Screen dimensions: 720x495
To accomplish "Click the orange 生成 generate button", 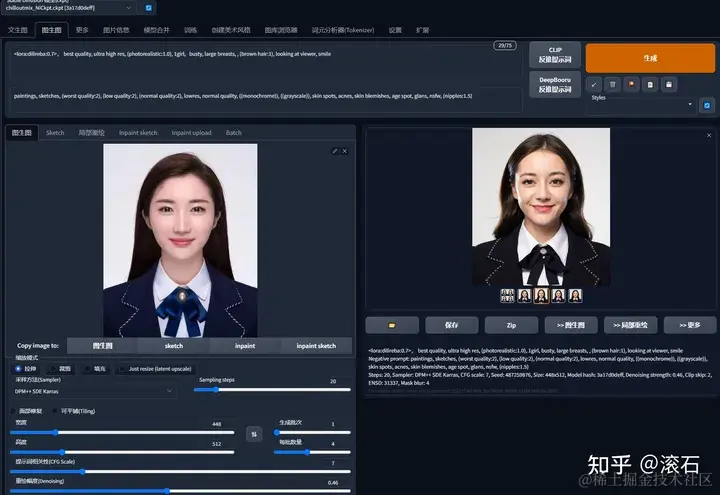I will coord(650,58).
